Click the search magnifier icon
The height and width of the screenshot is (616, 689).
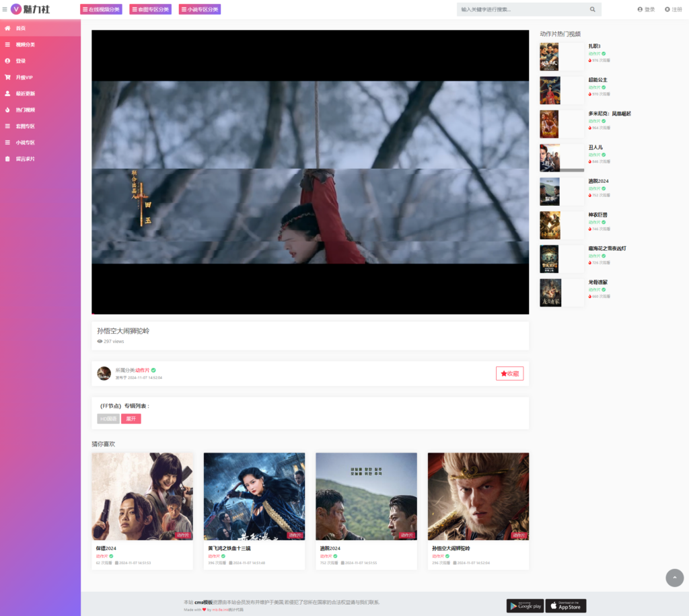pyautogui.click(x=593, y=9)
